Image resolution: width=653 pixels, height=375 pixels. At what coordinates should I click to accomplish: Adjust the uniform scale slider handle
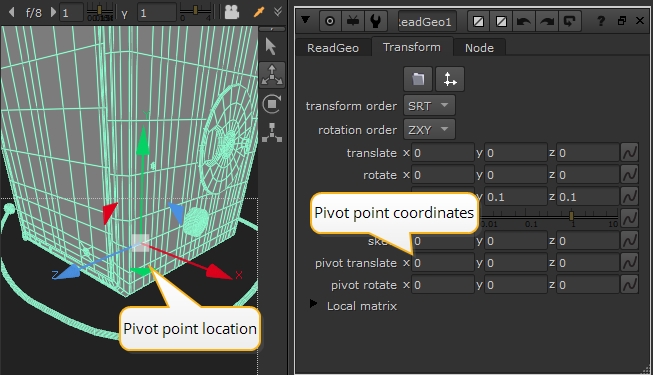[571, 216]
